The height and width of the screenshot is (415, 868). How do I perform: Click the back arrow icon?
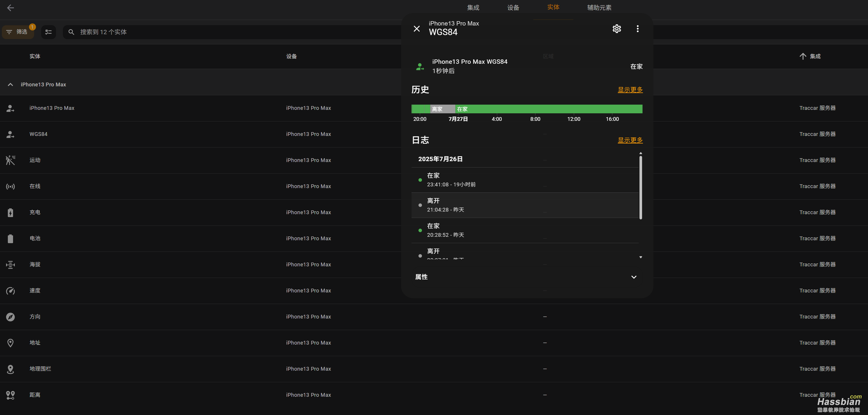click(x=10, y=8)
